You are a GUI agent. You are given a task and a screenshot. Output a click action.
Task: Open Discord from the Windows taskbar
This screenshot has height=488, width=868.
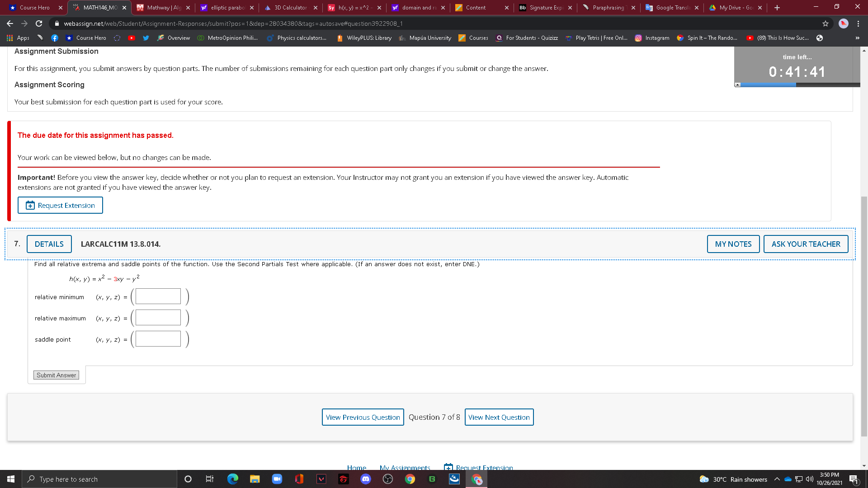click(365, 479)
